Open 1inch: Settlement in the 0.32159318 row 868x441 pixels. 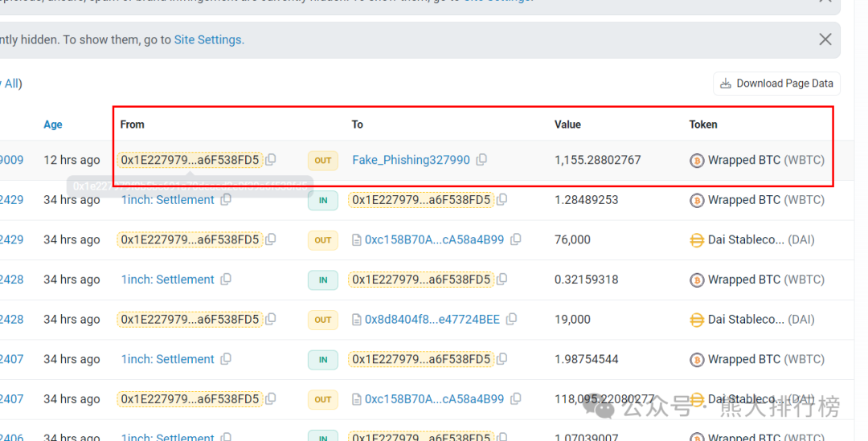[x=168, y=280]
